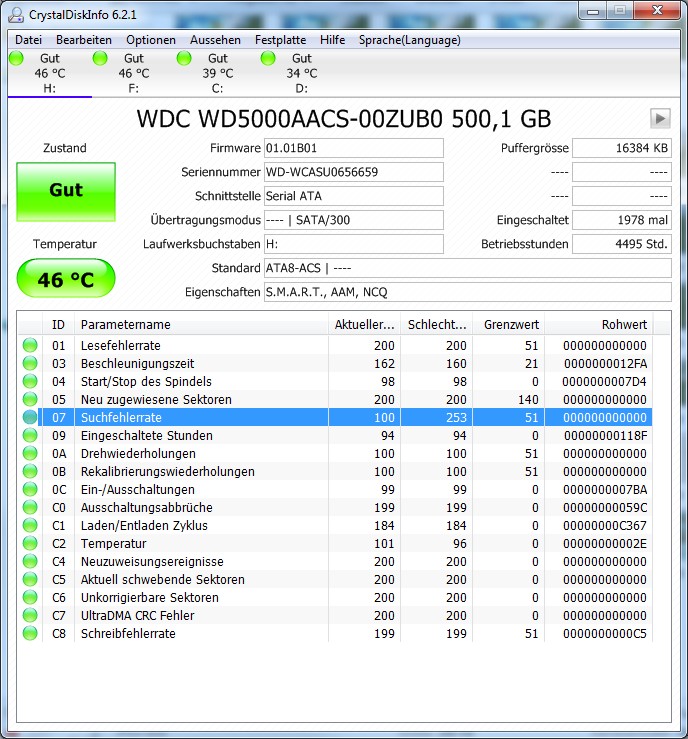Select the Schreibfehlerrate parameter name
Image resolution: width=688 pixels, height=739 pixels.
click(128, 633)
